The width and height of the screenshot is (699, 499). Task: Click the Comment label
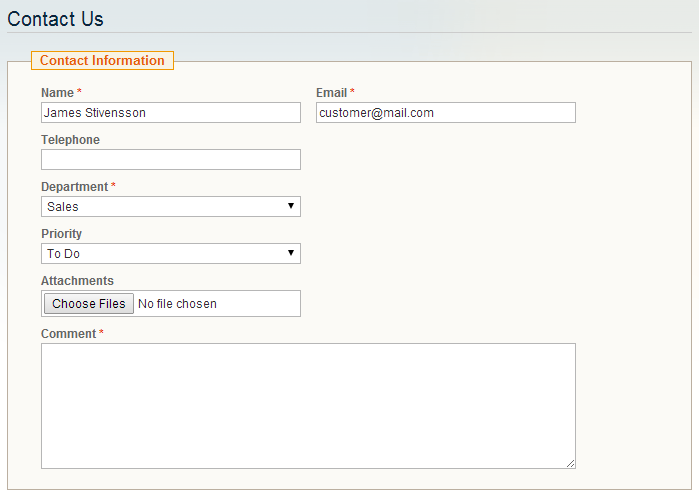[x=69, y=334]
